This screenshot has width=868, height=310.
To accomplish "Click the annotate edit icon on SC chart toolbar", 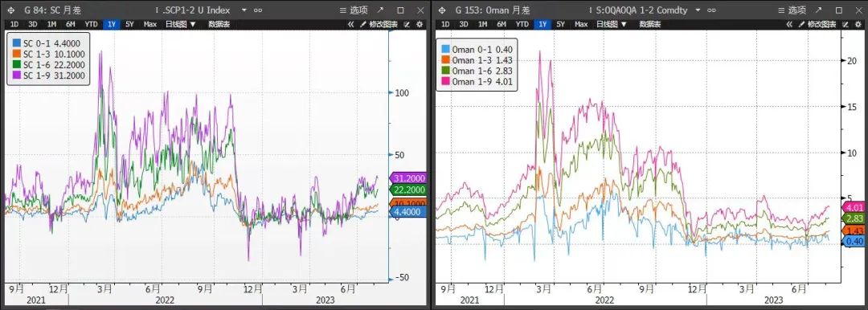I will click(407, 24).
